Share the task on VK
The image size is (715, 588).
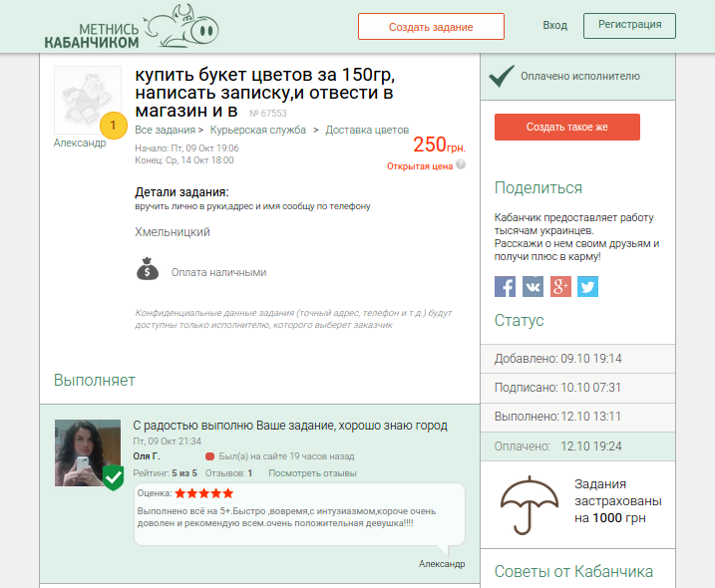[x=533, y=287]
